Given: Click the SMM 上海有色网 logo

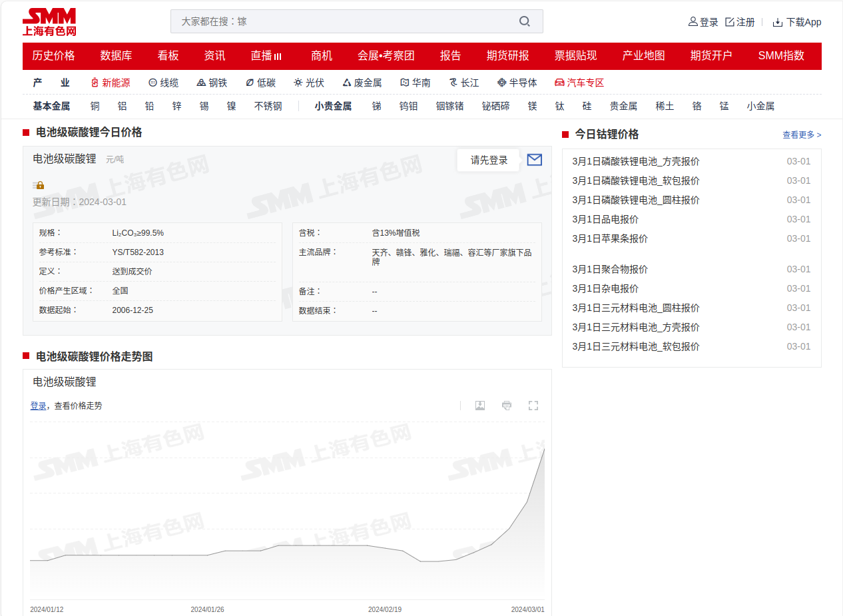Looking at the screenshot, I should [49, 22].
